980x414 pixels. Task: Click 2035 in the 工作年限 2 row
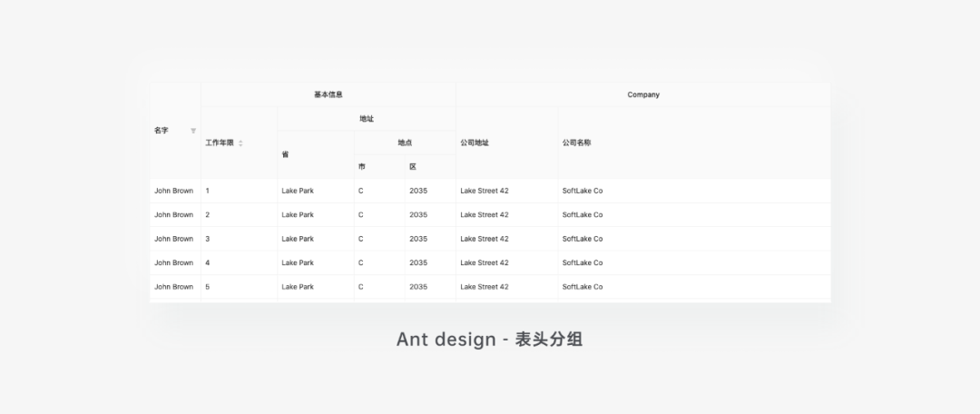(x=418, y=214)
